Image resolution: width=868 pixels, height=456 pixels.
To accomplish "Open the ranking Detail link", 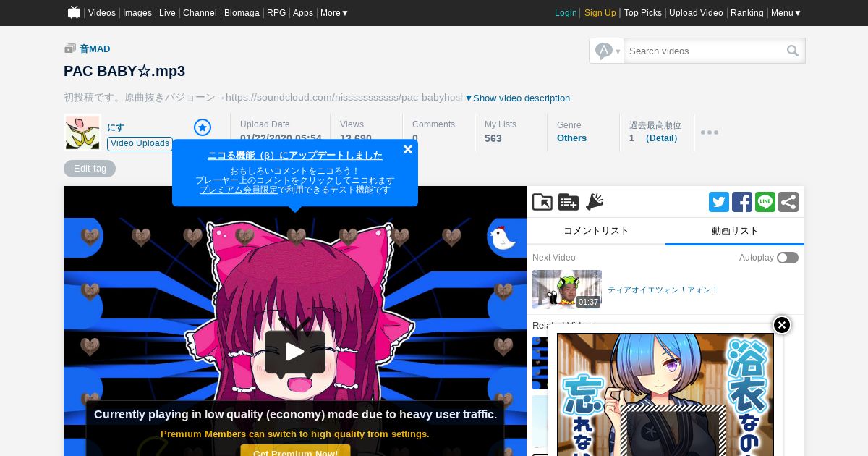I will [662, 138].
